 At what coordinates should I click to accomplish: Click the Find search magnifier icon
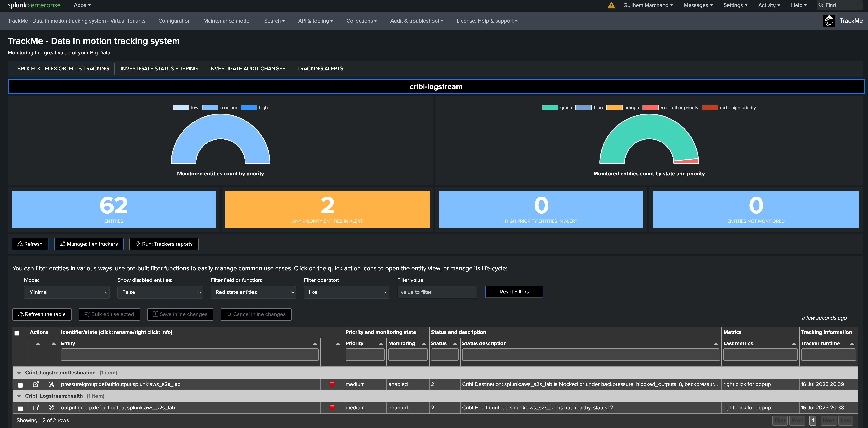pos(821,5)
